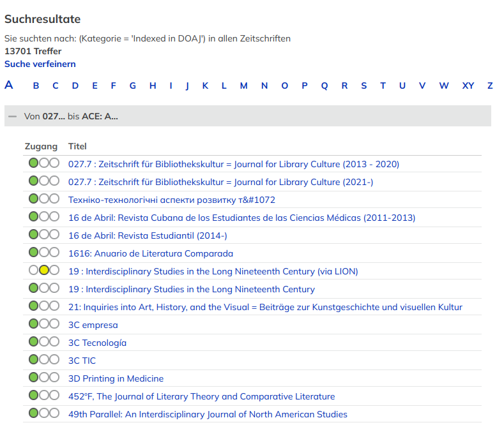
Task: Go to letter S journal listing
Action: pyautogui.click(x=363, y=86)
